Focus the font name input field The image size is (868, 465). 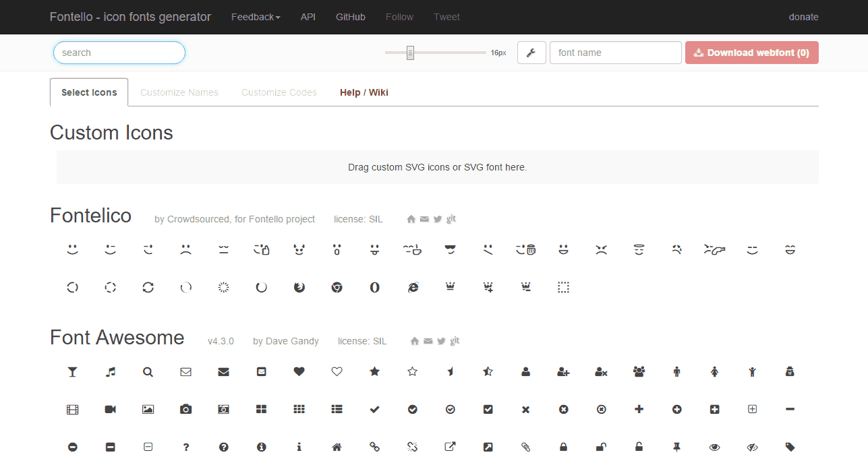(615, 53)
